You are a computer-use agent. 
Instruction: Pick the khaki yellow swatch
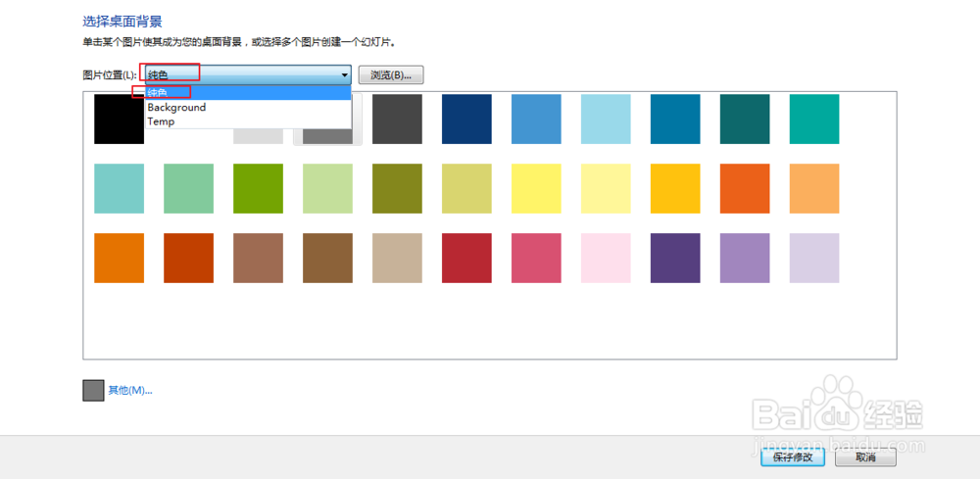[x=466, y=189]
